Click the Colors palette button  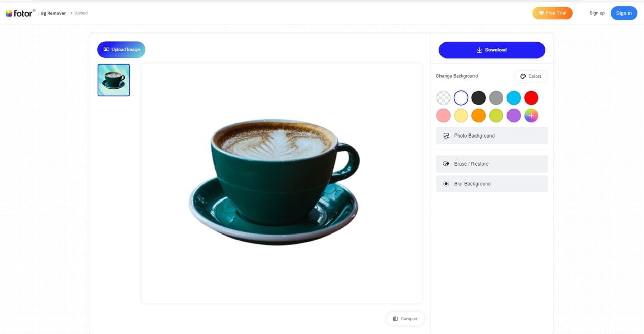point(531,76)
